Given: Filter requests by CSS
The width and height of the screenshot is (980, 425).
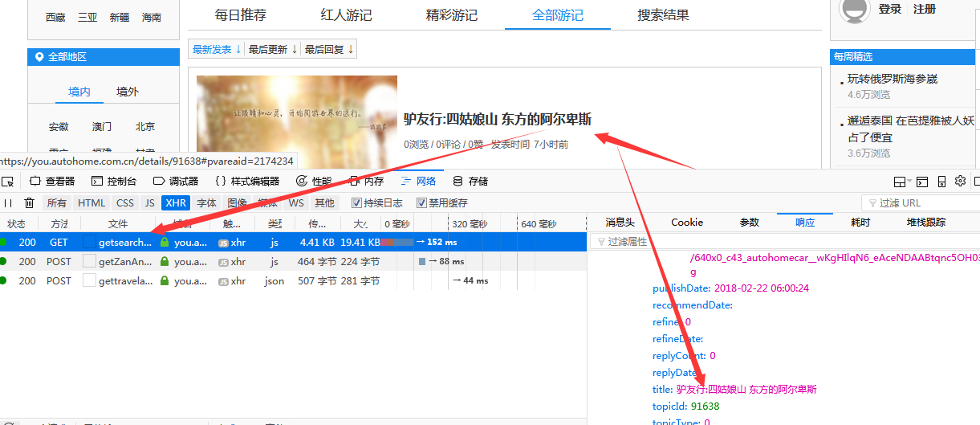Looking at the screenshot, I should click(125, 203).
